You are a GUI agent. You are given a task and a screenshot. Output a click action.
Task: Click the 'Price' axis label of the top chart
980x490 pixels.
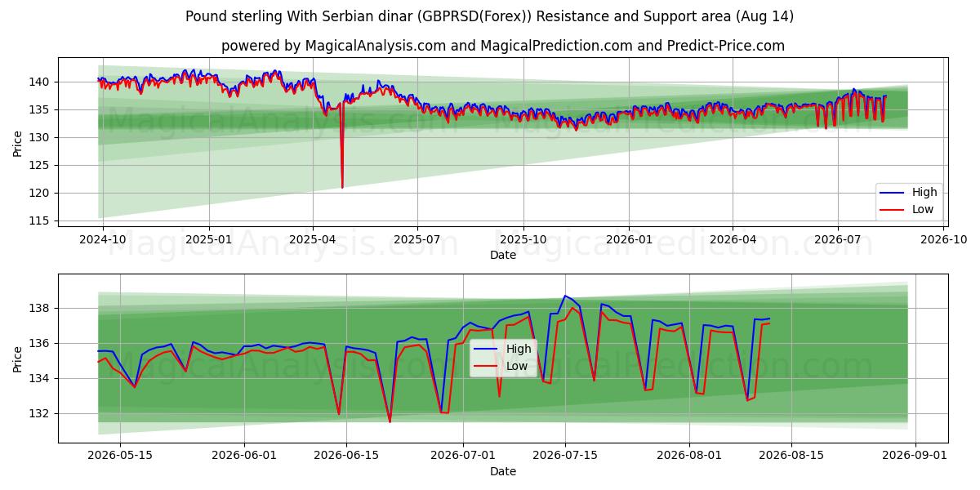[18, 143]
